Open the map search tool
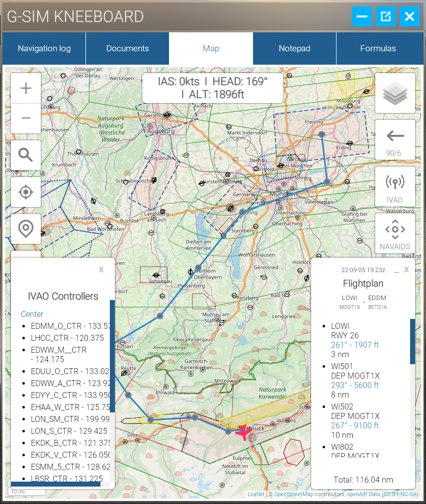Viewport: 426px width, 504px height. (25, 155)
